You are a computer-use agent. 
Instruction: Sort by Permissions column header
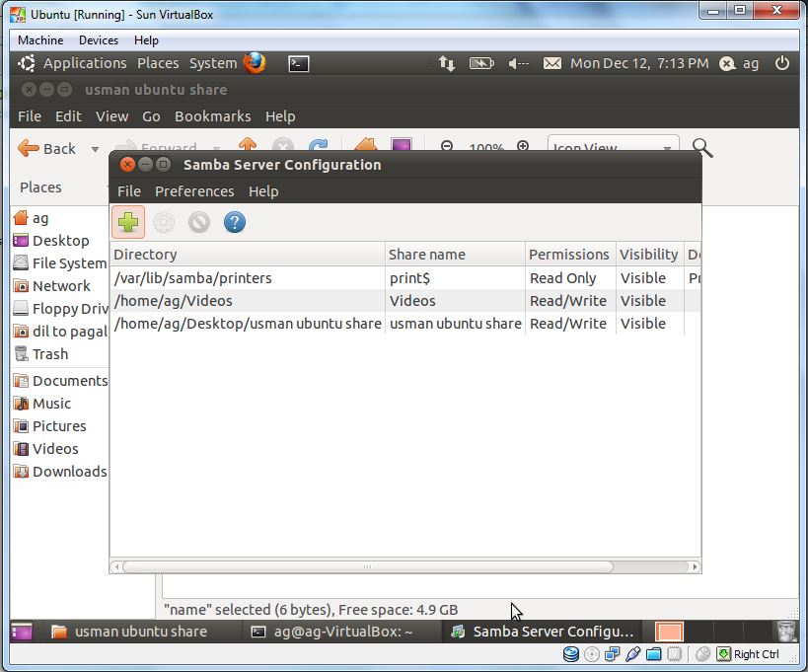570,254
